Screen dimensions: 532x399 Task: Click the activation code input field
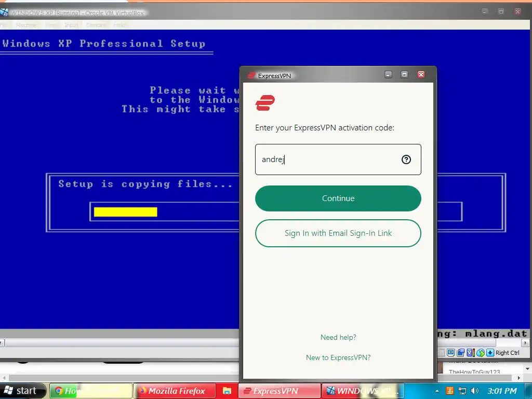click(x=338, y=159)
